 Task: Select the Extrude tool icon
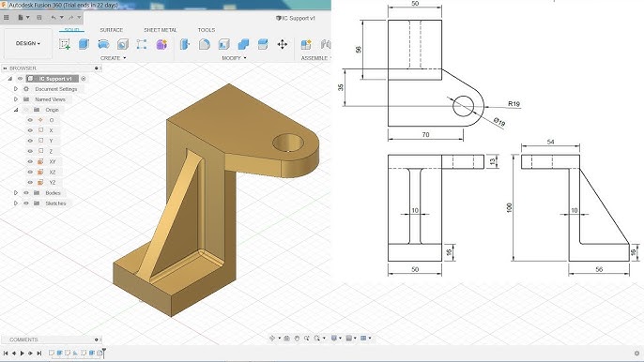click(84, 44)
